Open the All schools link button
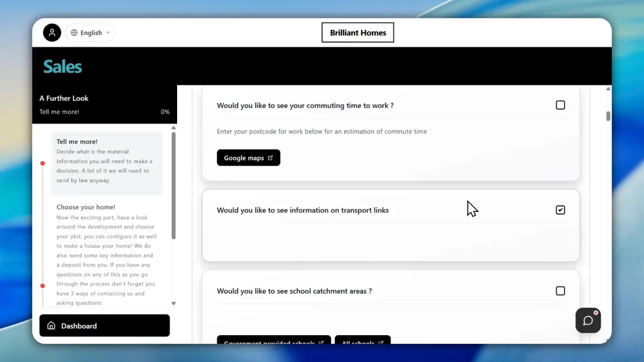The image size is (644, 362). coord(363,340)
